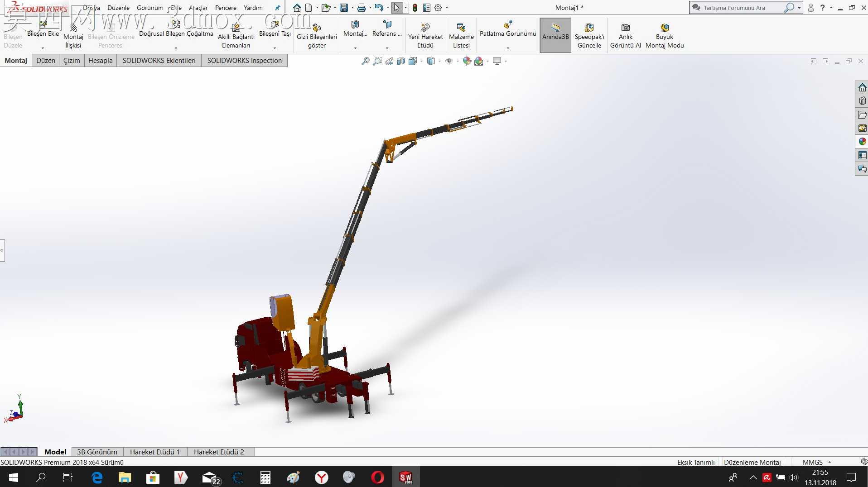The width and height of the screenshot is (868, 487).
Task: Click the Home icon in the quick access toolbar
Action: click(297, 8)
